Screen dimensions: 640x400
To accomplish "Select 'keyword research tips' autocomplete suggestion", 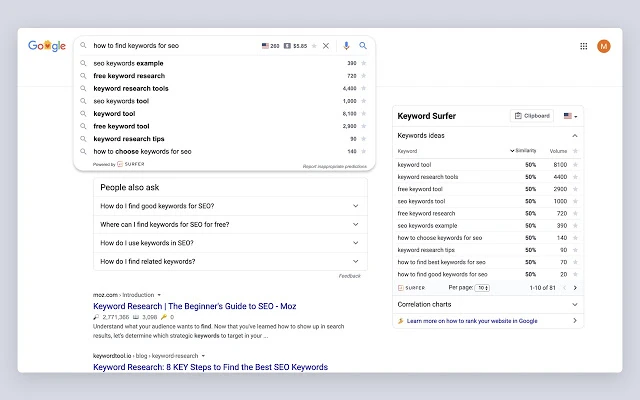I will pyautogui.click(x=128, y=139).
